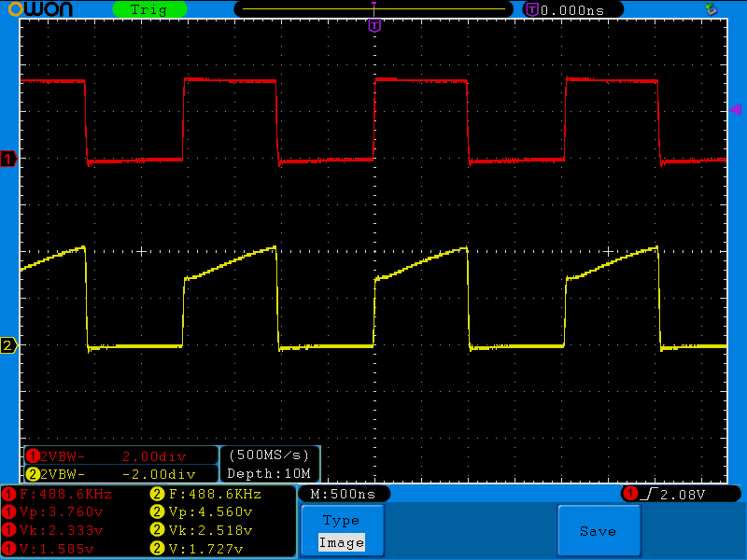This screenshot has height=560, width=747.
Task: Click the channel 2 2VBW- -2.00div readout
Action: tap(121, 474)
